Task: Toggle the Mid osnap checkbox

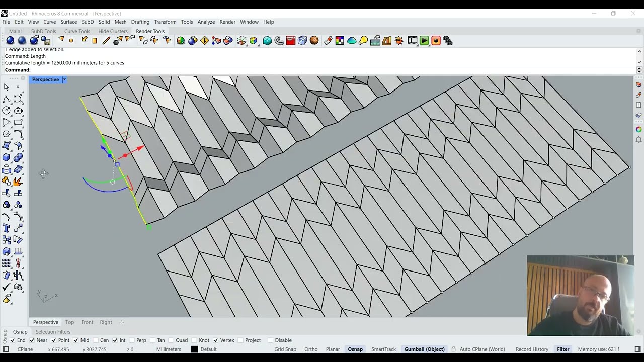Action: [76, 340]
